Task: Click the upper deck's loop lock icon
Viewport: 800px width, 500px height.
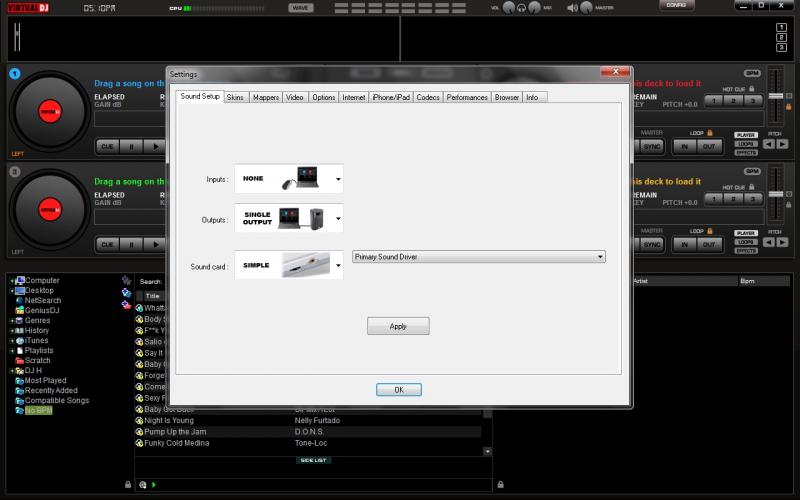Action: tap(710, 132)
